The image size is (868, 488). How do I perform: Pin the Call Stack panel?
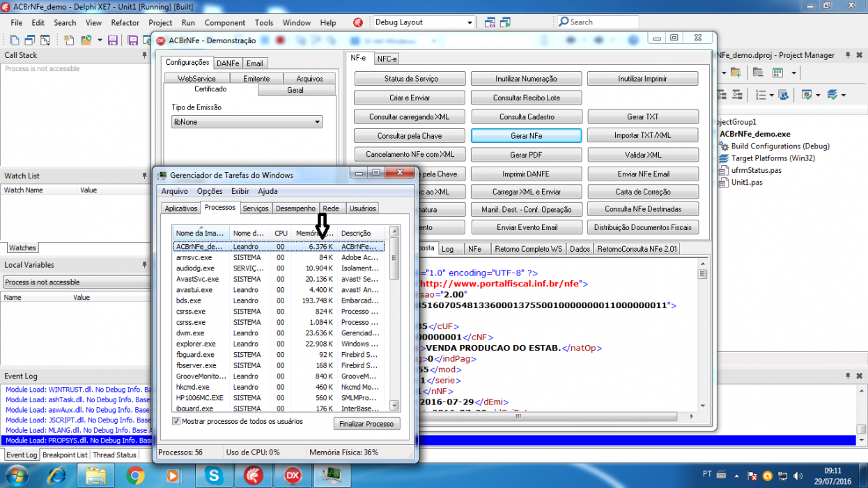click(145, 55)
